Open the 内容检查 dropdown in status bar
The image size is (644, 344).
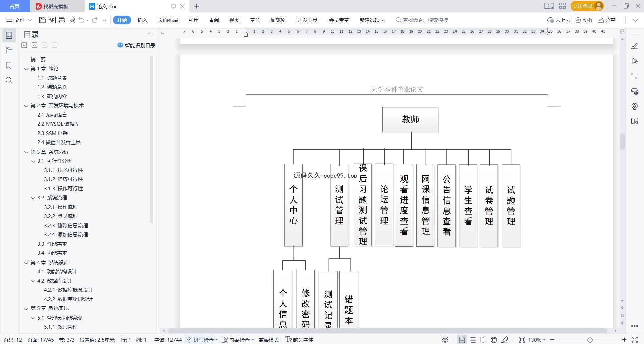click(238, 340)
